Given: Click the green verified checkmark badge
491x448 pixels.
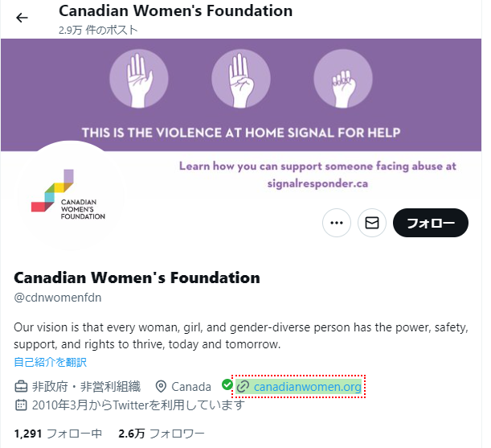Looking at the screenshot, I should click(227, 384).
